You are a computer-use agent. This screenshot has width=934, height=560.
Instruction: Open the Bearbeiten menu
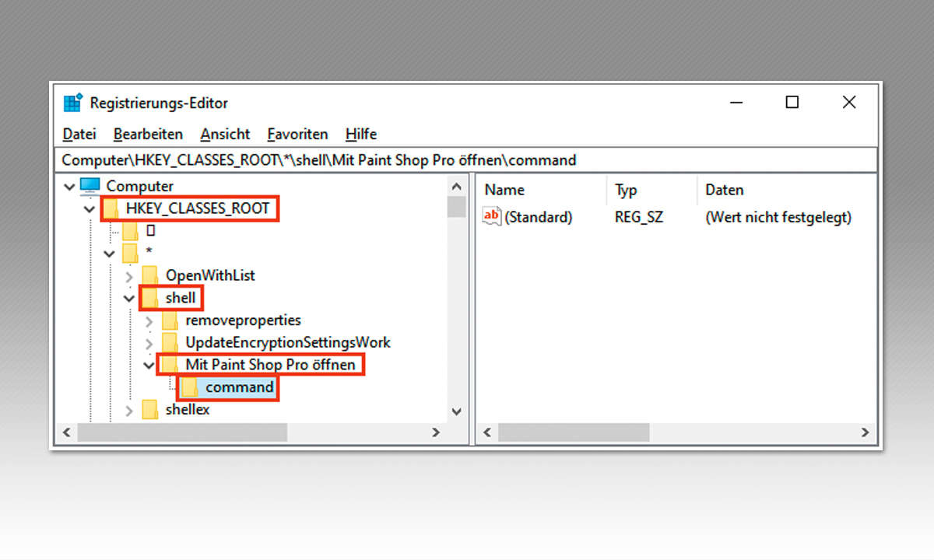point(148,135)
